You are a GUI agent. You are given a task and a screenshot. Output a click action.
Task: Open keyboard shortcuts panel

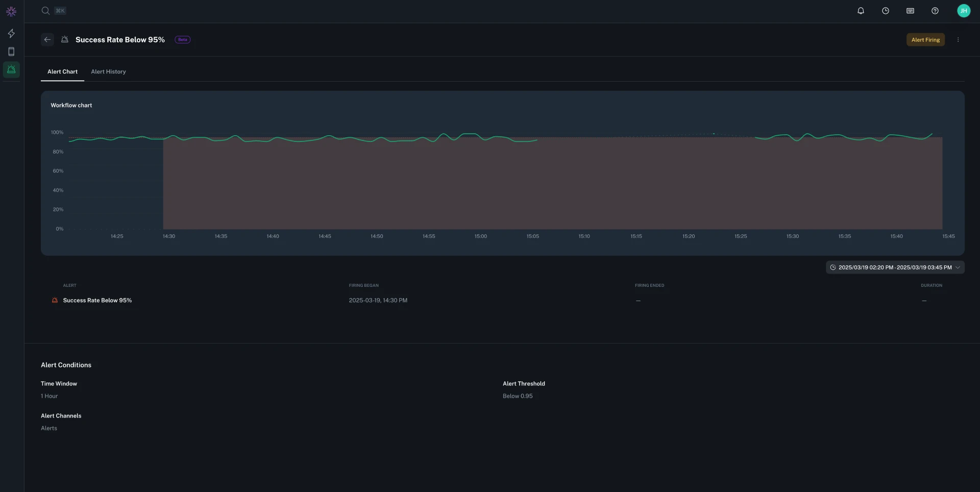(x=910, y=11)
